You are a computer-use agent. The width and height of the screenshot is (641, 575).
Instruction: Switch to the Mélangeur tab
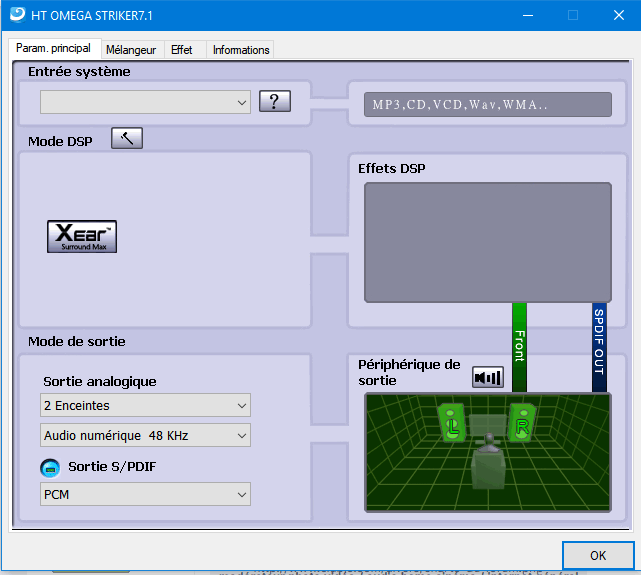tap(131, 50)
